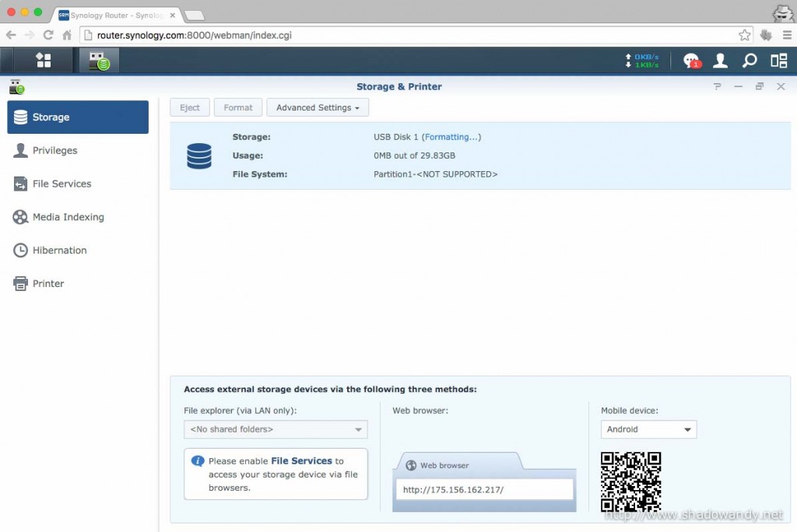Viewport: 797px width, 532px height.
Task: Reload the page with the browser refresh icon
Action: [x=48, y=34]
